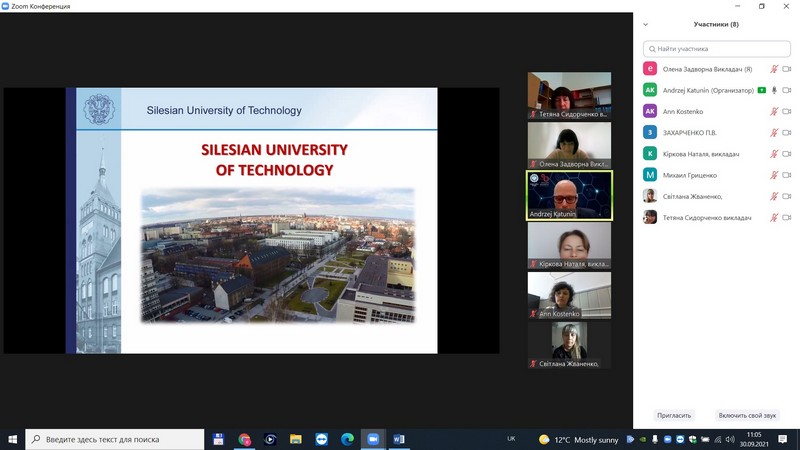The height and width of the screenshot is (450, 800).
Task: Click muted microphone icon for Ann Kostenko
Action: click(x=773, y=112)
